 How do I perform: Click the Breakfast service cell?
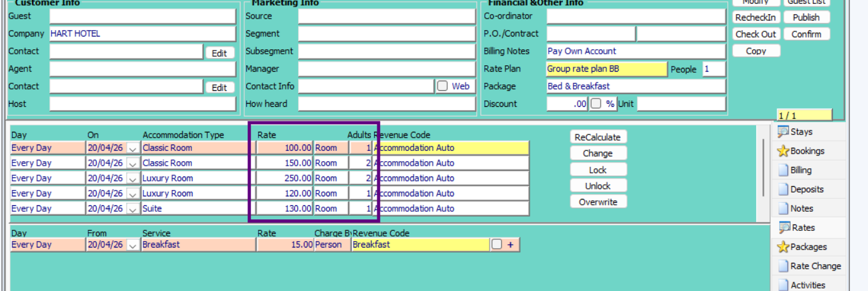click(x=198, y=244)
